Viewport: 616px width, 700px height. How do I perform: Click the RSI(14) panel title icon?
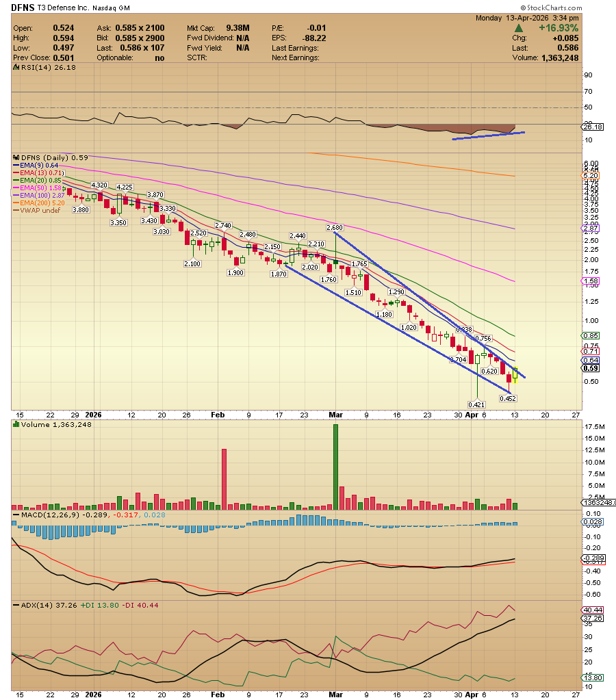pos(16,68)
